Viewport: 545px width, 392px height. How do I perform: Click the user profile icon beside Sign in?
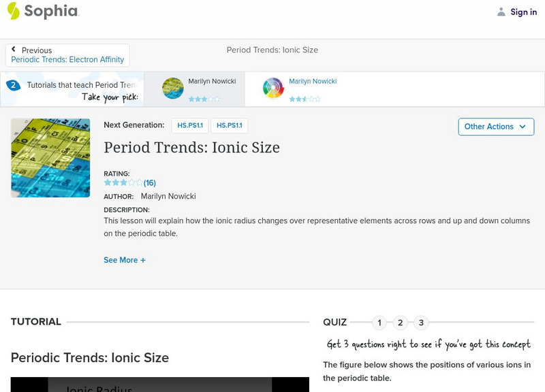tap(501, 12)
